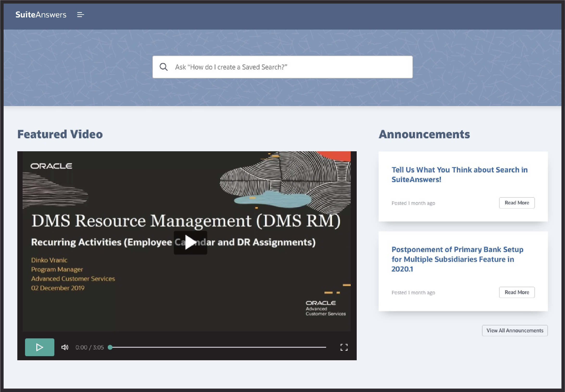
Task: Read More on the Primary Bank Setup announcement
Action: coord(517,292)
